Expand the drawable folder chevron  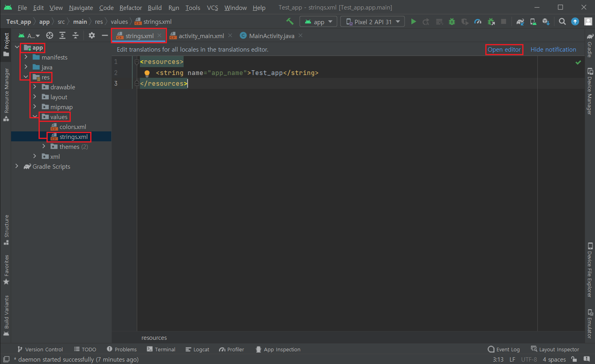35,87
